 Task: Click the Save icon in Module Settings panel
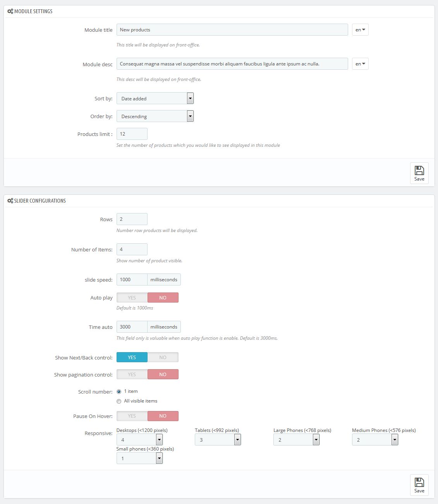point(419,171)
